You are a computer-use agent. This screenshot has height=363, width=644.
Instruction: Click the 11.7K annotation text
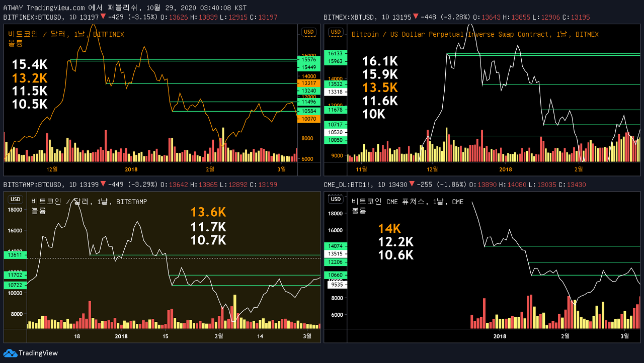click(208, 227)
